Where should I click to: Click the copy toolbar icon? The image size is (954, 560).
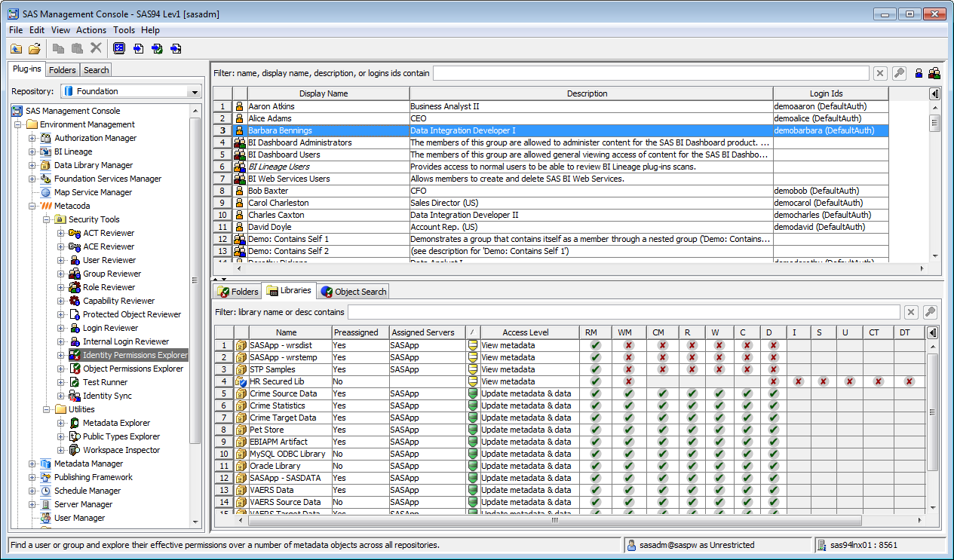click(59, 48)
